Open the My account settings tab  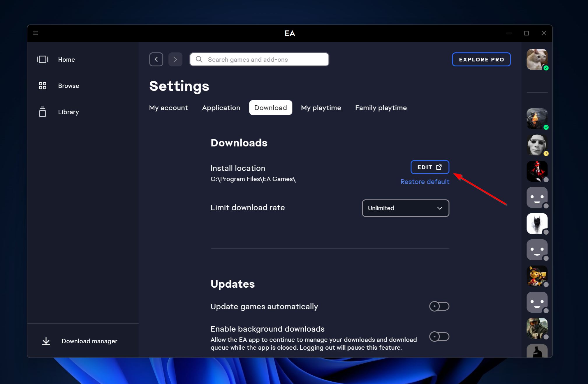(x=168, y=107)
